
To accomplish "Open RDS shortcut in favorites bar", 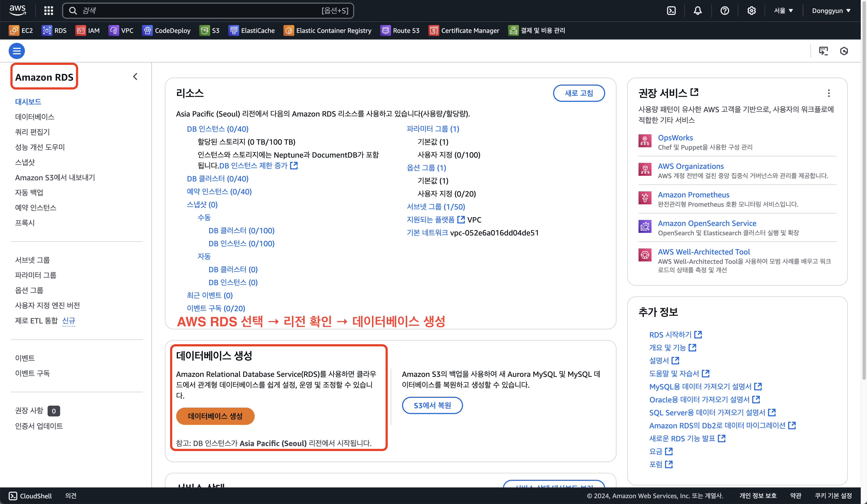I will coord(54,31).
